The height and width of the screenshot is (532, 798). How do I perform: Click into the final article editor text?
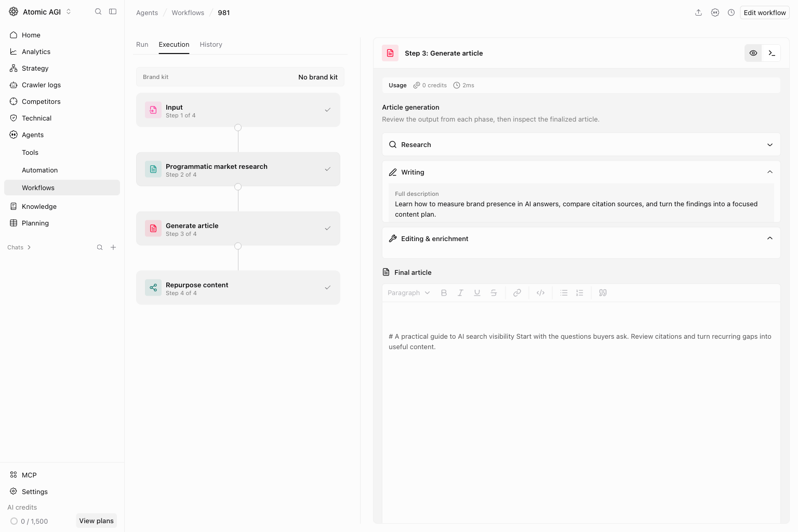coord(580,341)
